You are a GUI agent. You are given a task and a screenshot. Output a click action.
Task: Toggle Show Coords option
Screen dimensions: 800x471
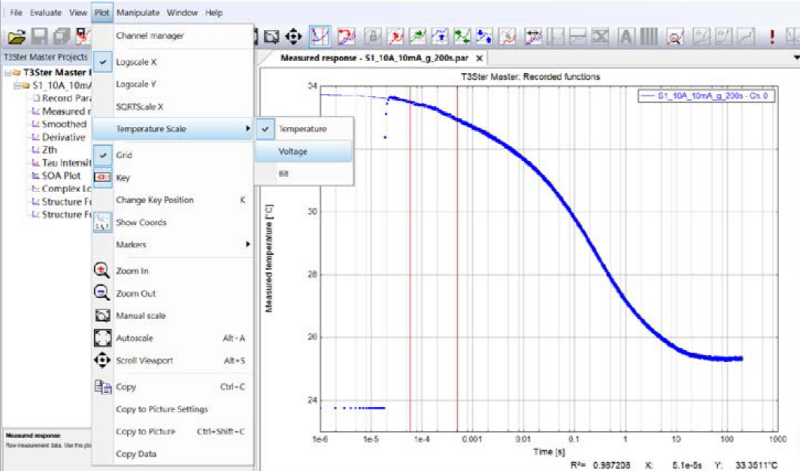pos(173,222)
